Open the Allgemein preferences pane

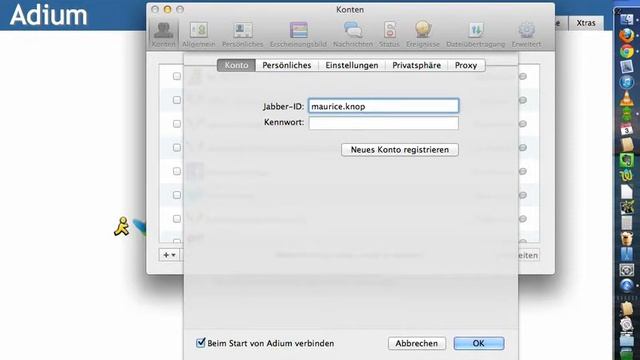pyautogui.click(x=198, y=34)
